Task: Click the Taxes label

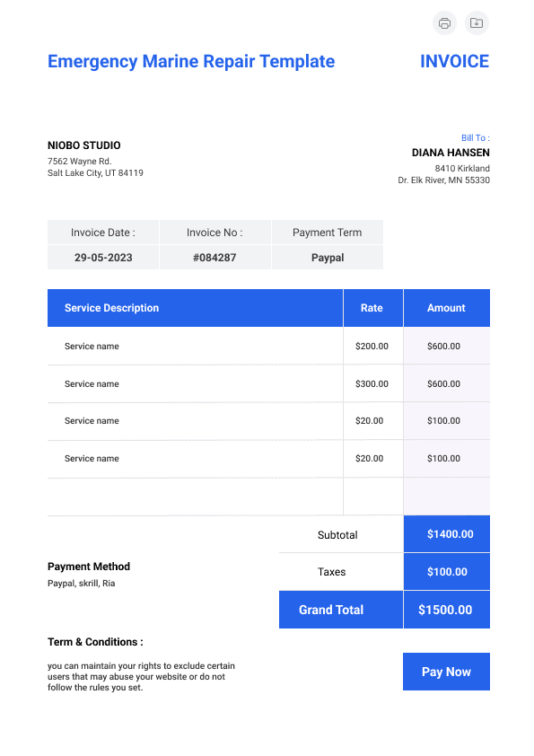Action: (x=331, y=572)
